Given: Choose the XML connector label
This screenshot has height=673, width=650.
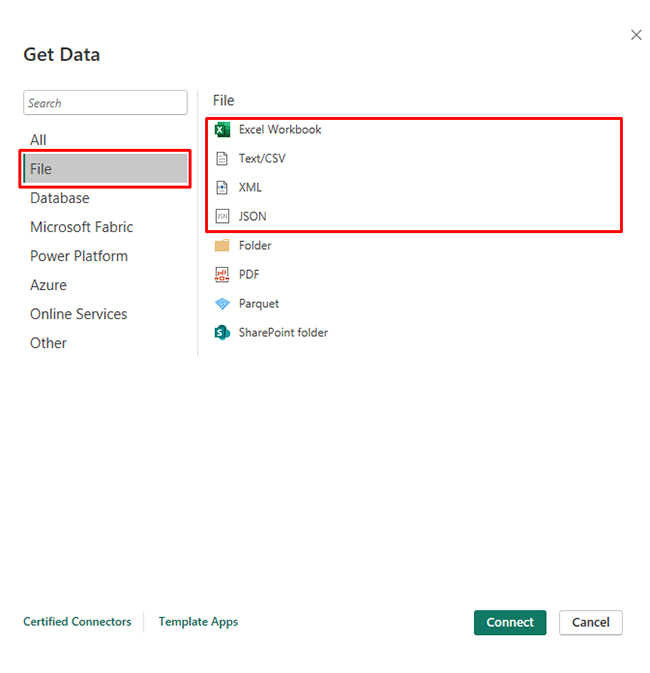Looking at the screenshot, I should pyautogui.click(x=250, y=188).
